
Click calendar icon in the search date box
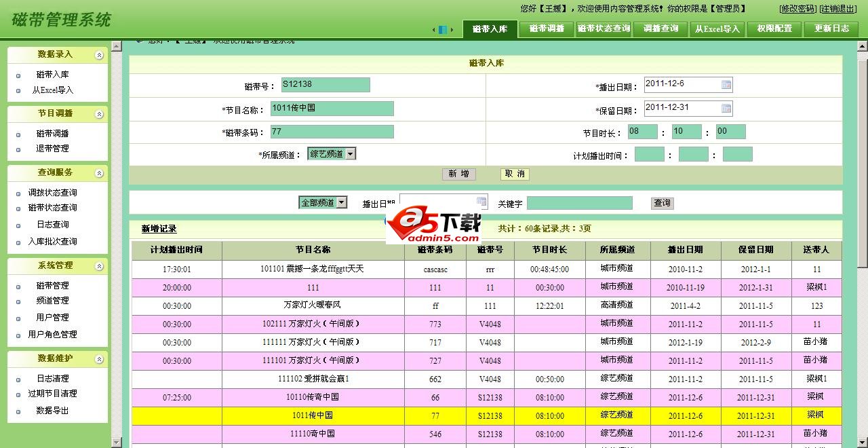click(481, 202)
